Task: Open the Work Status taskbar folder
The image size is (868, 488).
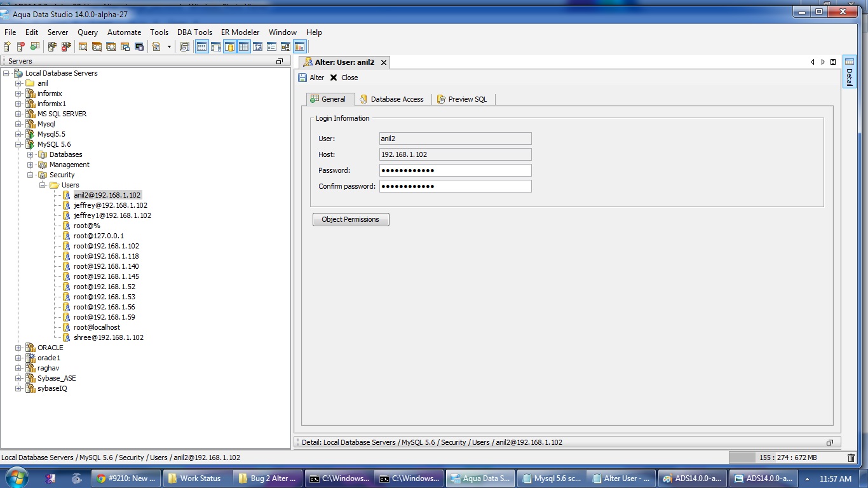Action: (x=198, y=478)
